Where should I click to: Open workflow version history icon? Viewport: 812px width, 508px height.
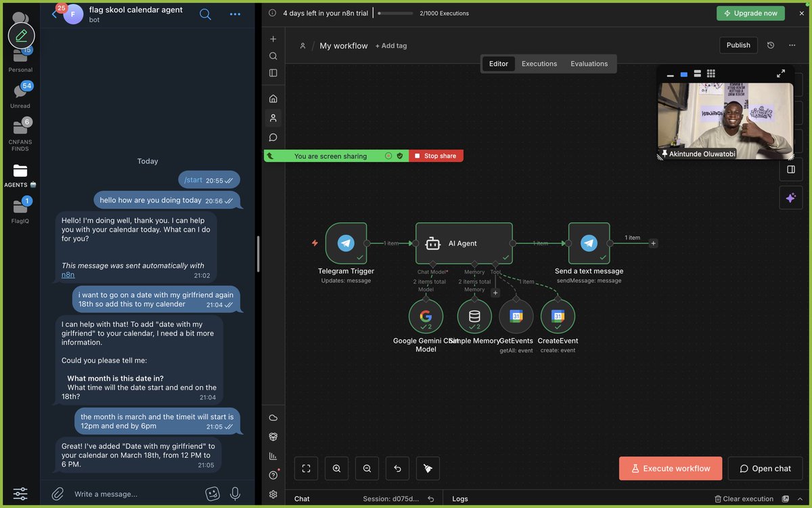771,45
